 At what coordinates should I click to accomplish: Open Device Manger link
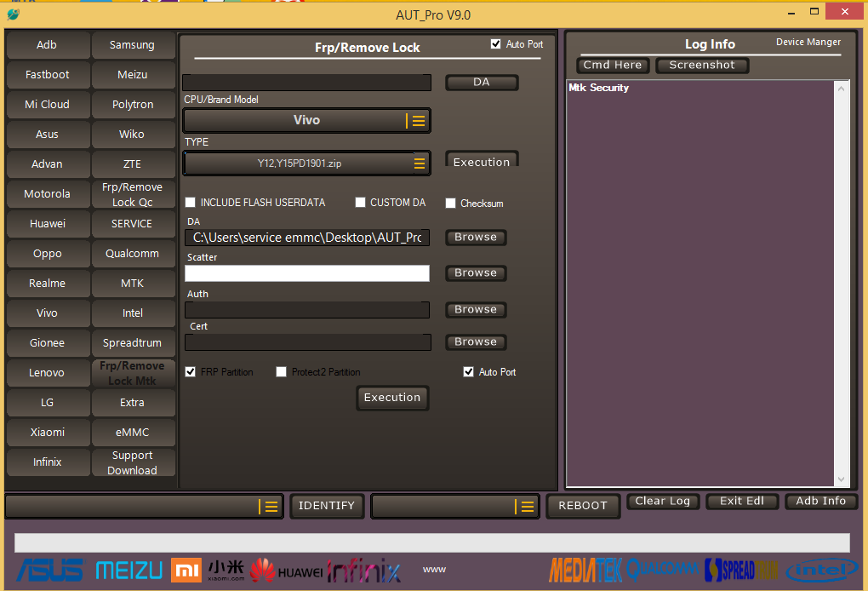coord(808,42)
